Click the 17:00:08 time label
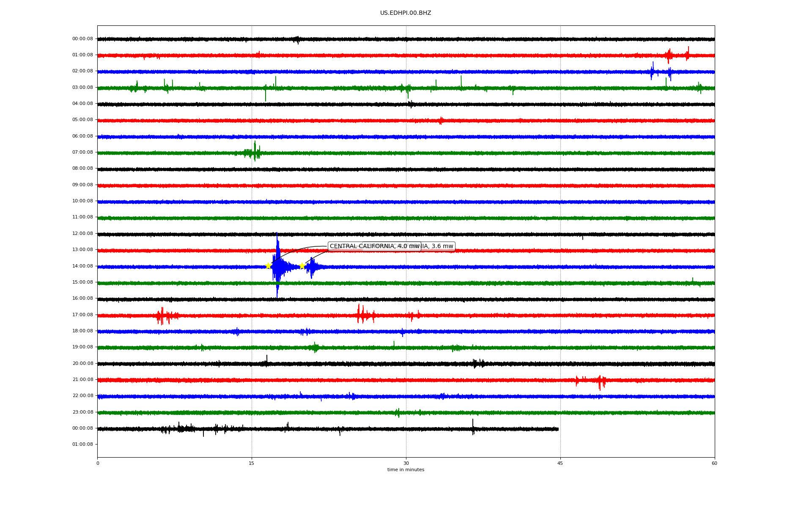Viewport: 812px width, 508px height. tap(82, 315)
